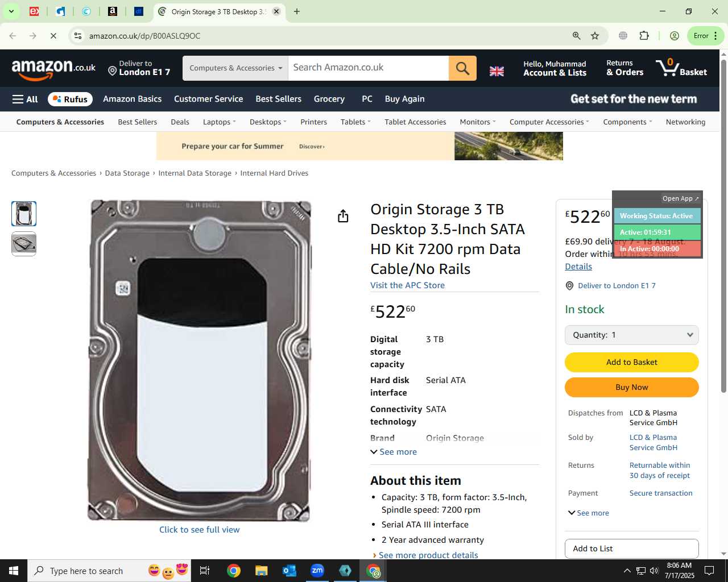Open Customer Service menu item
728x582 pixels.
(x=208, y=99)
